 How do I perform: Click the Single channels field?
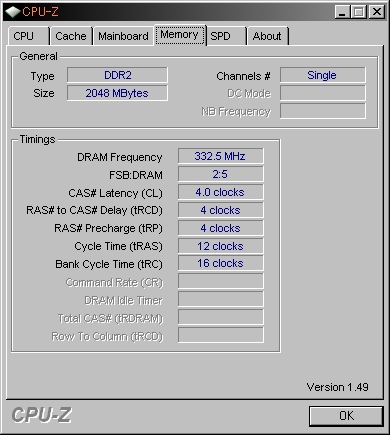pos(323,75)
